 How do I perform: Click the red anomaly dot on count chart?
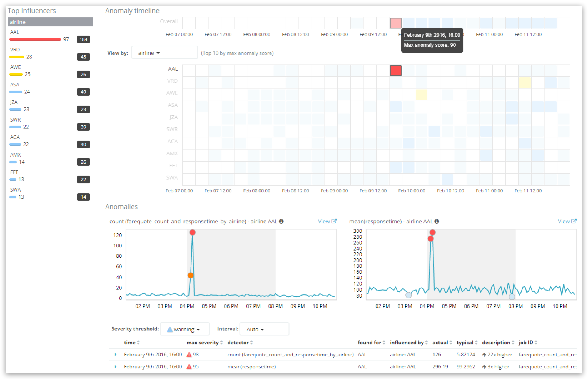pos(191,232)
